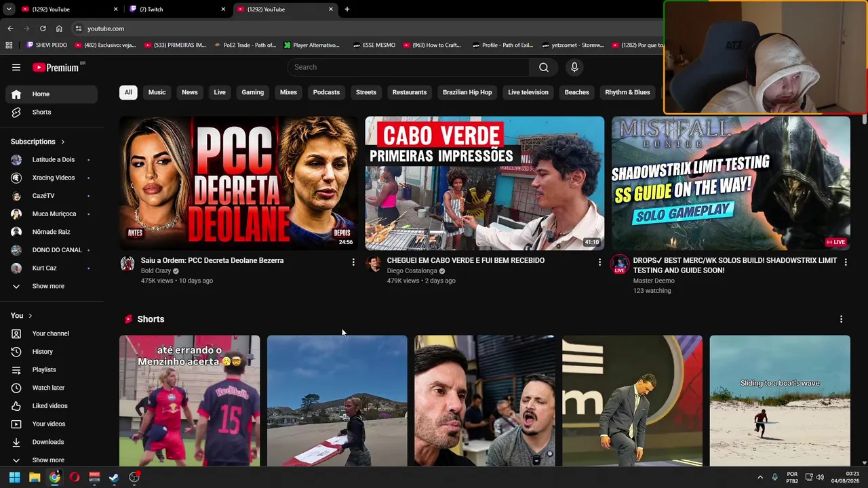Viewport: 868px width, 488px height.
Task: Open the tab search dropdown
Action: click(x=9, y=9)
